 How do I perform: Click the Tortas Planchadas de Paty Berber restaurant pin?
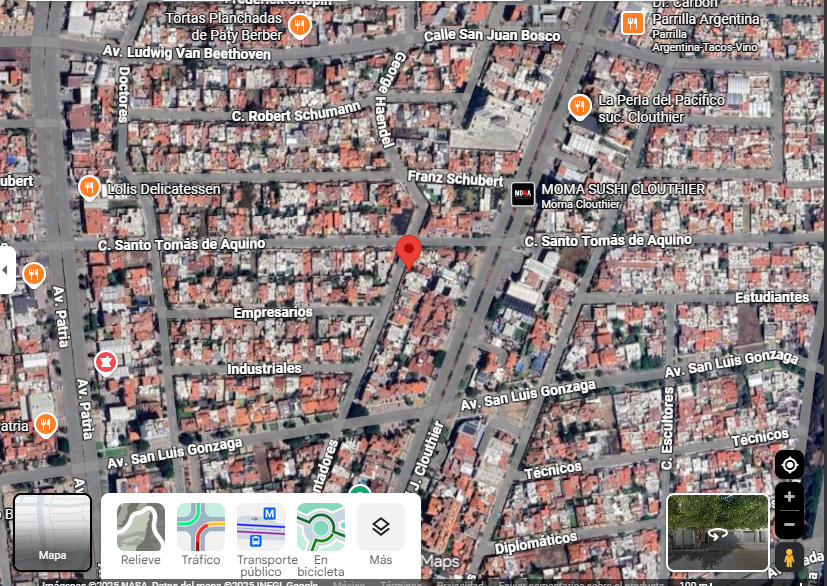tap(300, 25)
